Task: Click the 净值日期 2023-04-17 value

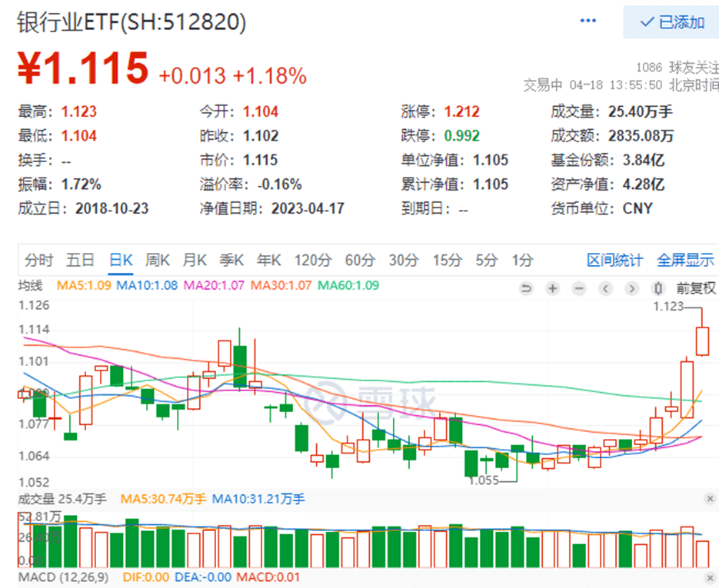Action: (x=308, y=208)
